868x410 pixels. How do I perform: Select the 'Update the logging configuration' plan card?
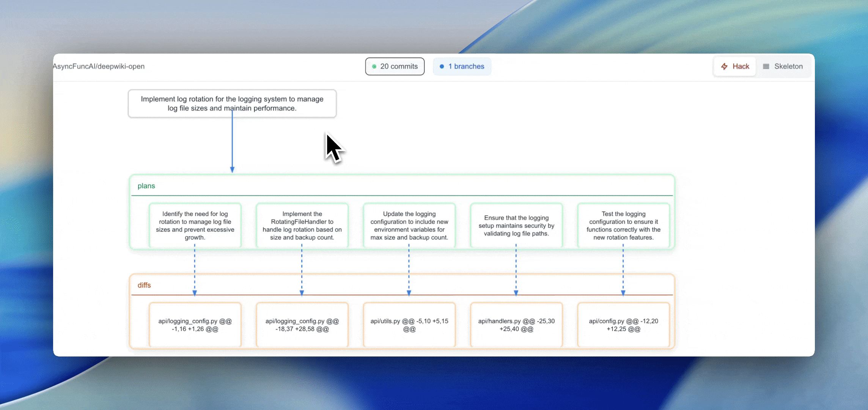409,225
